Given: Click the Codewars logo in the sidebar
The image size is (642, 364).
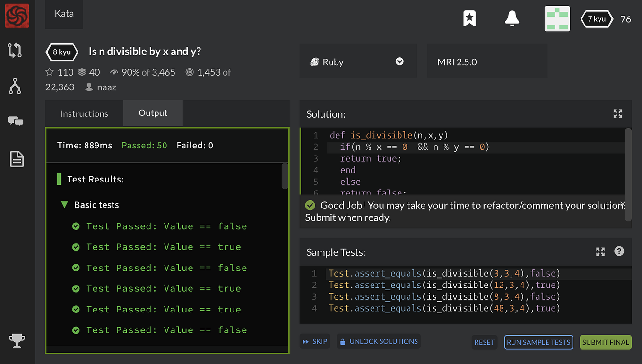Looking at the screenshot, I should coord(17,16).
